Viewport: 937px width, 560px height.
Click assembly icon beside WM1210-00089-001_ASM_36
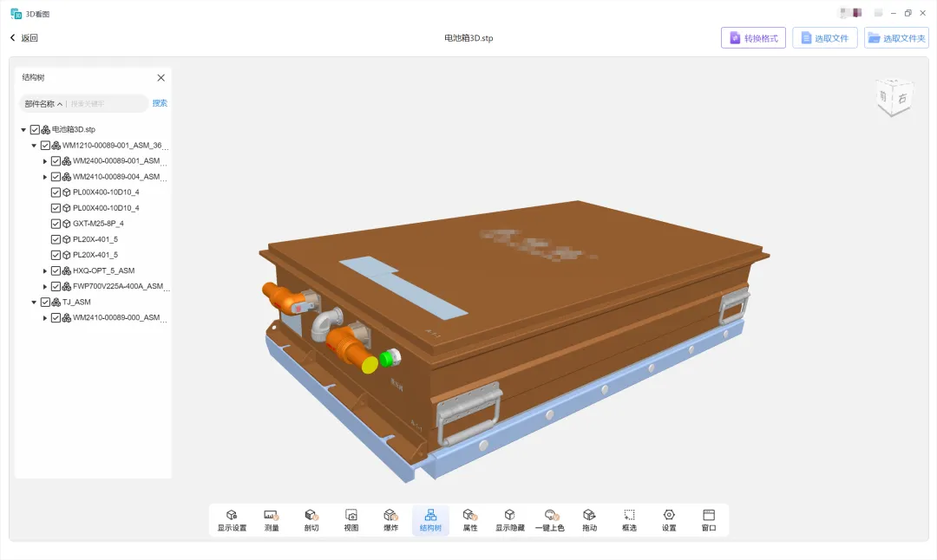coord(56,145)
